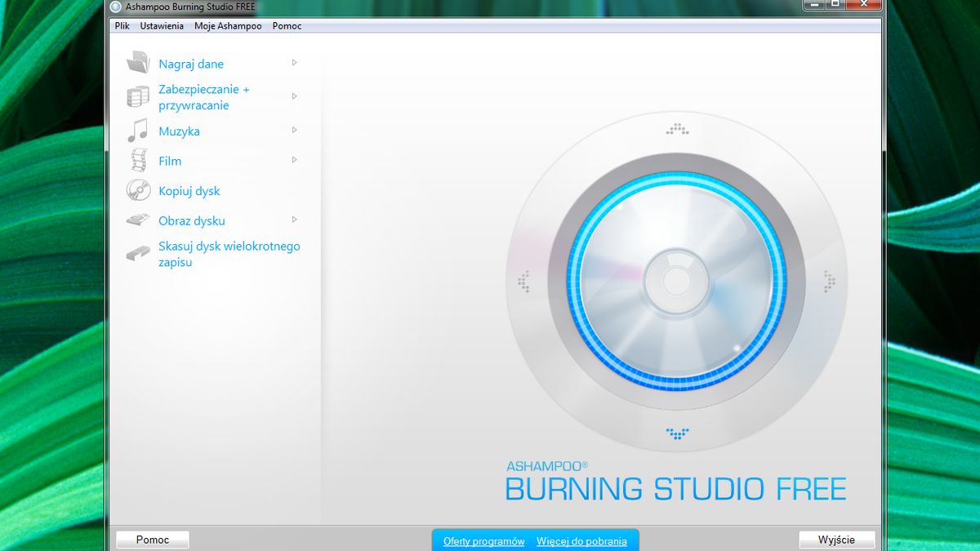Click the Wyjście button
Screen dimensions: 980x551
coord(837,540)
